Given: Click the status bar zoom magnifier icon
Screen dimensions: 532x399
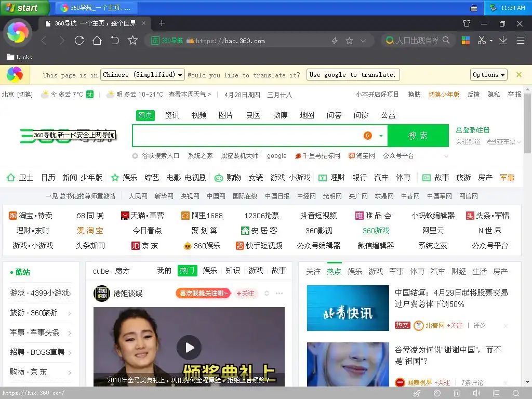Looking at the screenshot, I should coord(516,393).
